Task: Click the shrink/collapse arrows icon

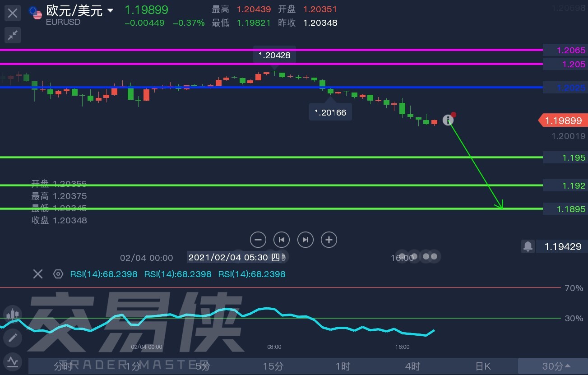Action: pos(13,35)
